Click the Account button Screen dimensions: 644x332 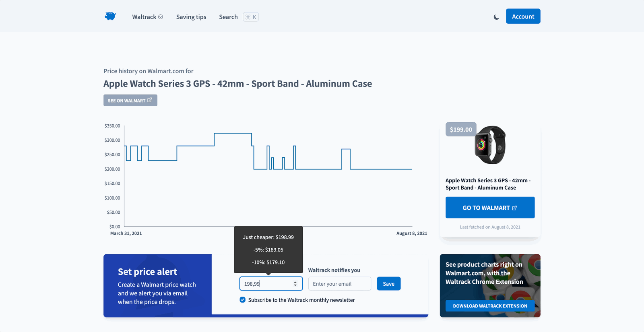523,16
